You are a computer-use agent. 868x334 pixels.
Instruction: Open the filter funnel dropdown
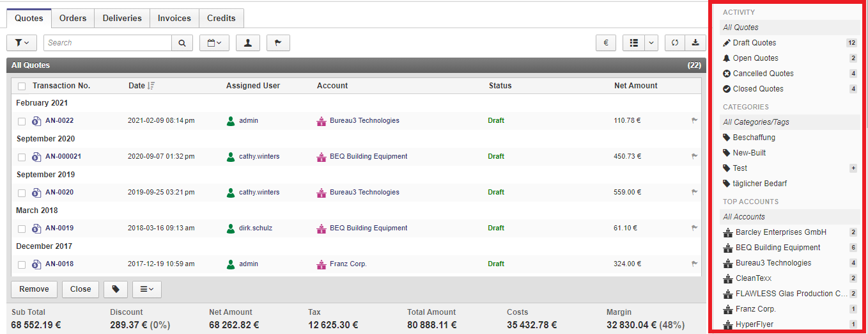pos(22,43)
